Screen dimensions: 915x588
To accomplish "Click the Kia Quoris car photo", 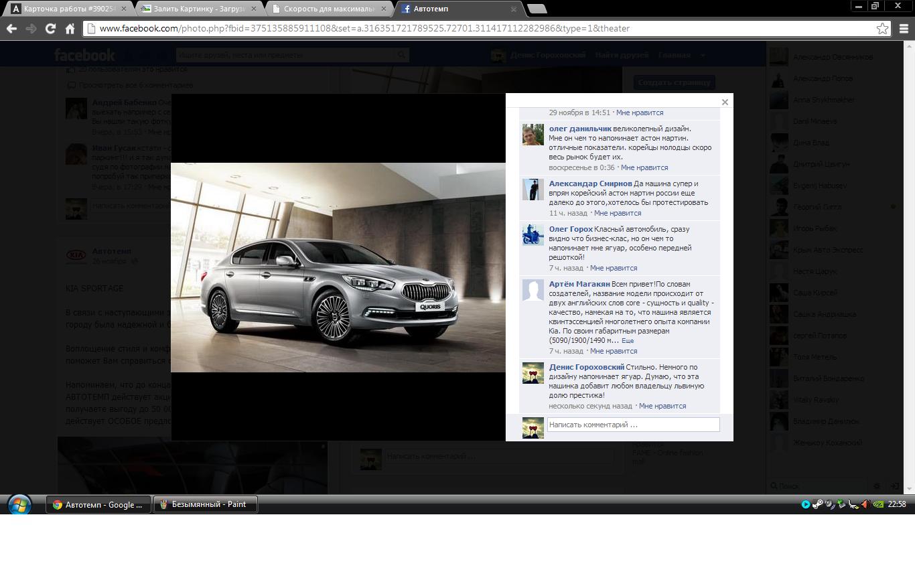I will 338,267.
